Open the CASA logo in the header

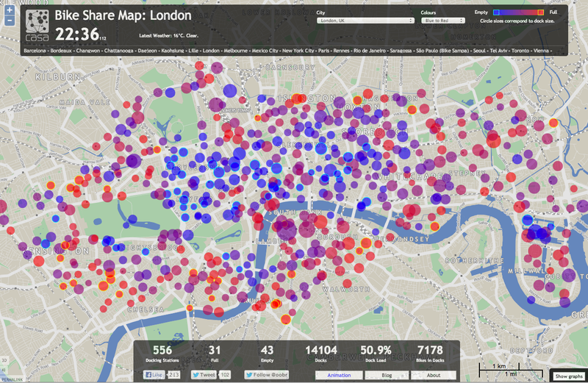37,26
